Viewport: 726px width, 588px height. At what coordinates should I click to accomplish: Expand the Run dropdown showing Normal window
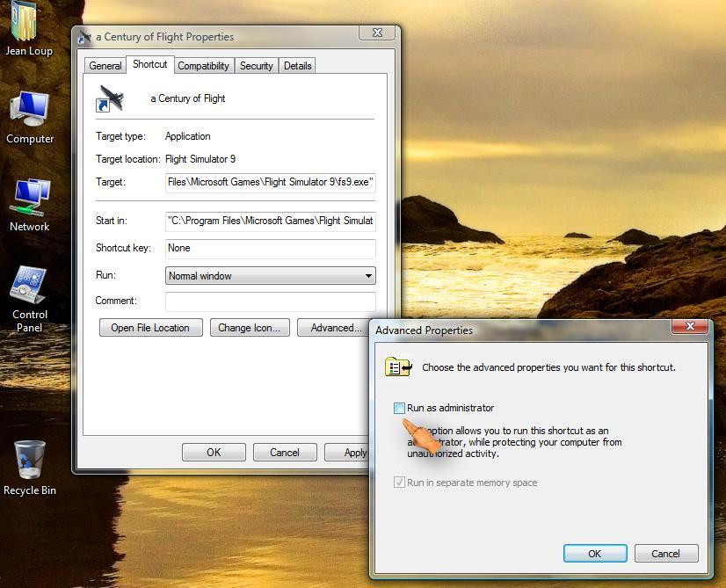[271, 276]
